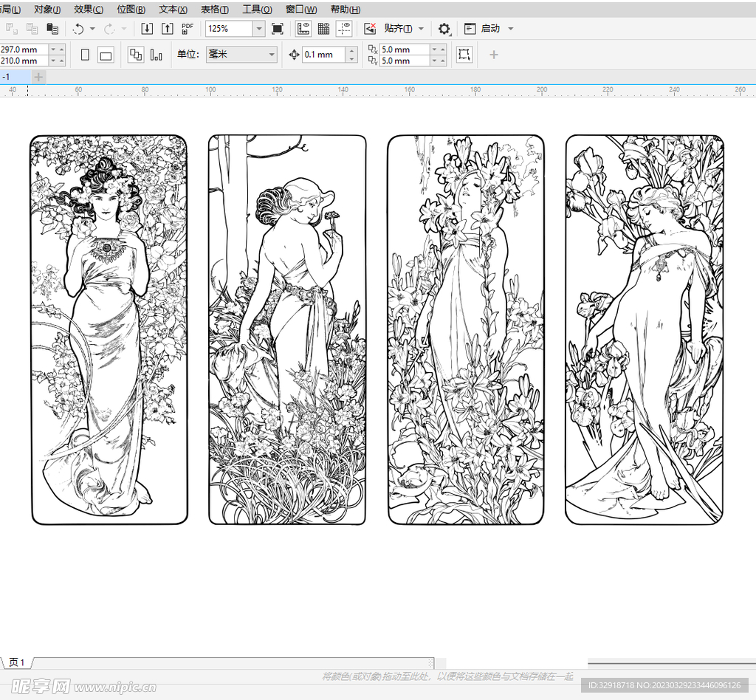Open the options gear icon

(444, 29)
